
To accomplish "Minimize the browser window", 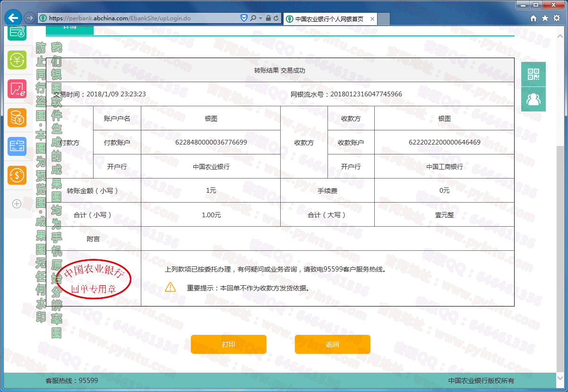I will point(523,4).
